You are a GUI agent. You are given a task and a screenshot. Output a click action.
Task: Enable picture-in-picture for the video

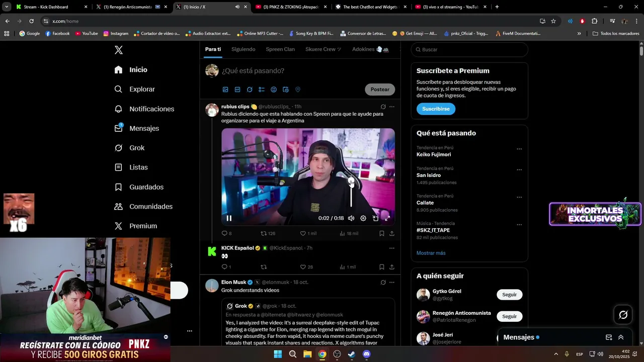[375, 218]
